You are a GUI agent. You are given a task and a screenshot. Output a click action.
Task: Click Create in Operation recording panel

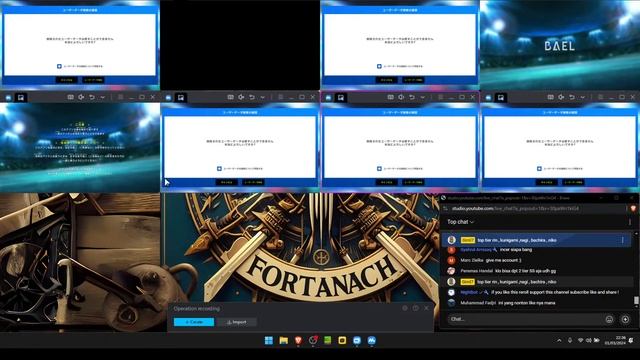point(194,322)
